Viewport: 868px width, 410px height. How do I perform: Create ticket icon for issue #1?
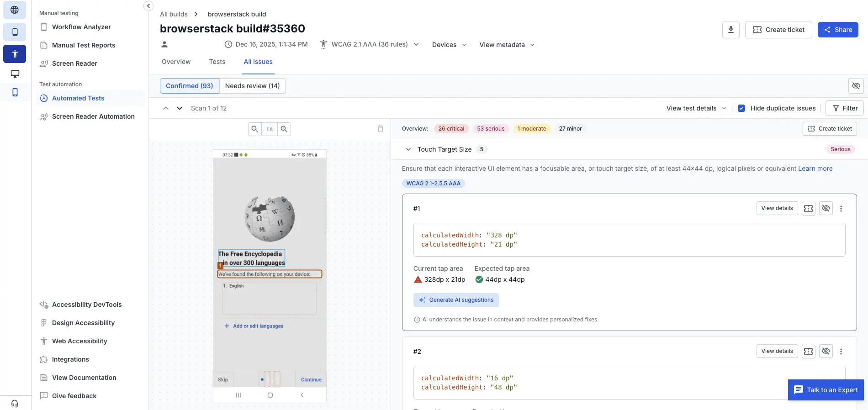coord(808,209)
